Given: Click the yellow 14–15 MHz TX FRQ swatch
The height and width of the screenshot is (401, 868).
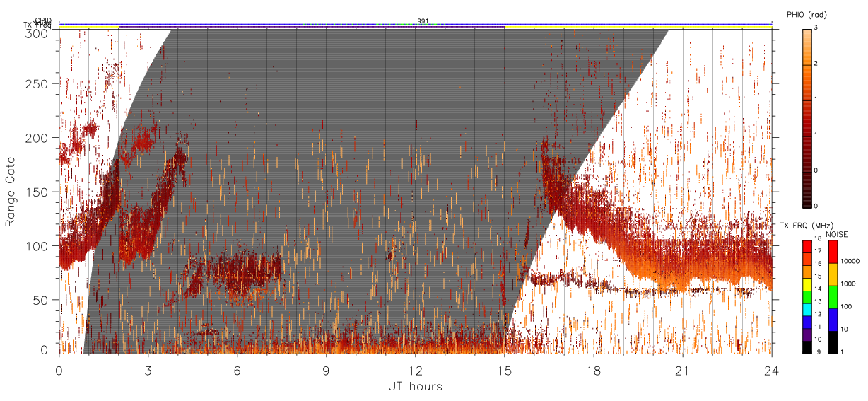Looking at the screenshot, I should (x=807, y=284).
